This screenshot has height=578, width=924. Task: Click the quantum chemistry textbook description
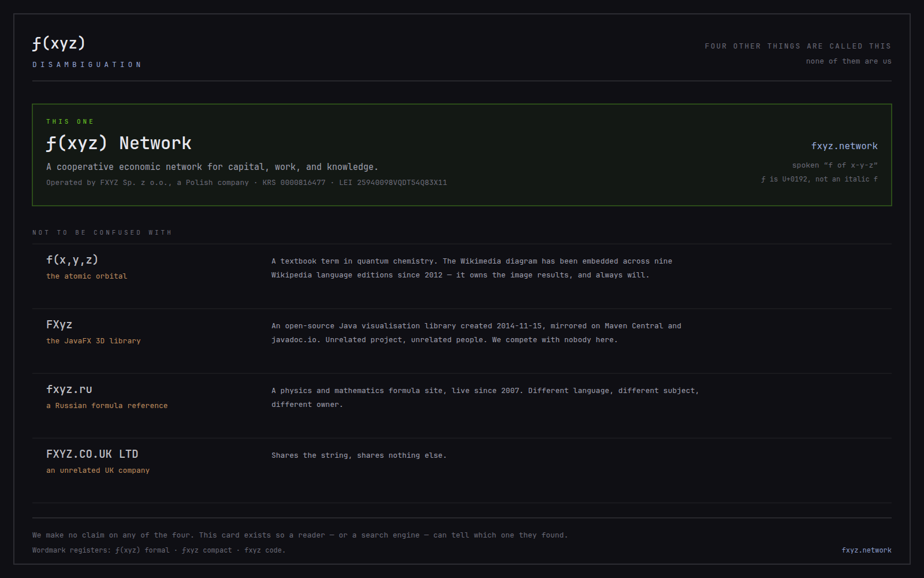(x=472, y=268)
